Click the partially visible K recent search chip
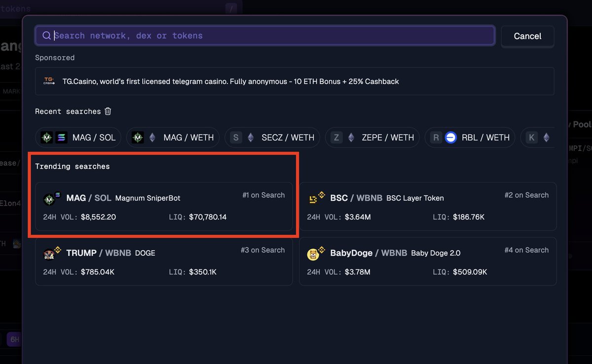592x364 pixels. point(537,138)
